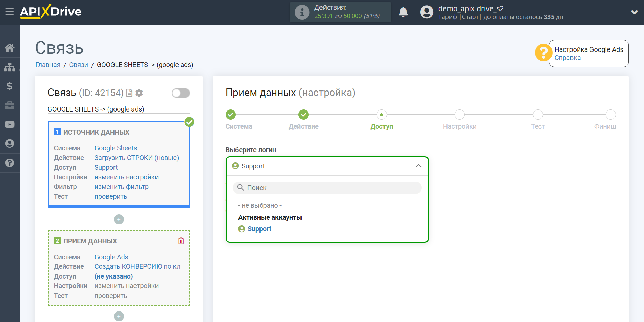Click изменить фильтр link
The height and width of the screenshot is (322, 644).
121,187
